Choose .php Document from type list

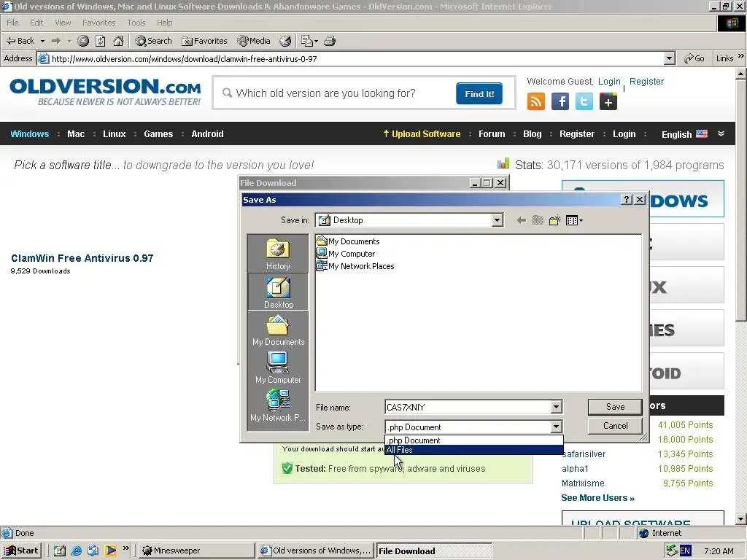coord(474,440)
